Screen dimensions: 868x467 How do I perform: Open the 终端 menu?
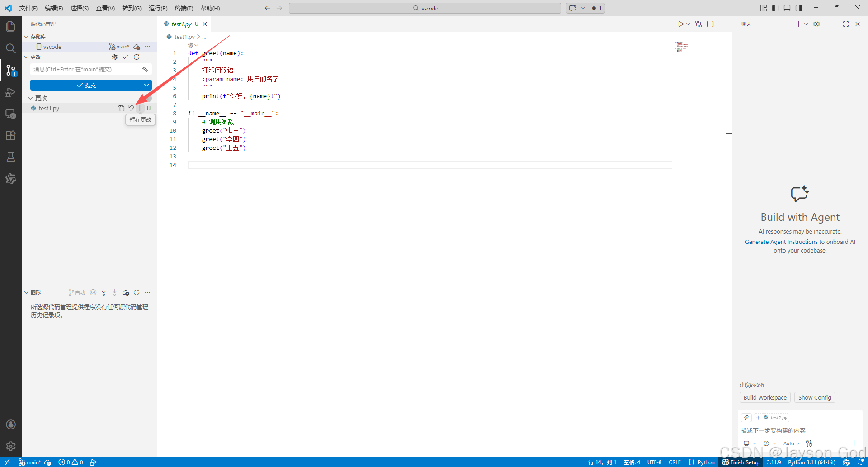click(x=184, y=8)
